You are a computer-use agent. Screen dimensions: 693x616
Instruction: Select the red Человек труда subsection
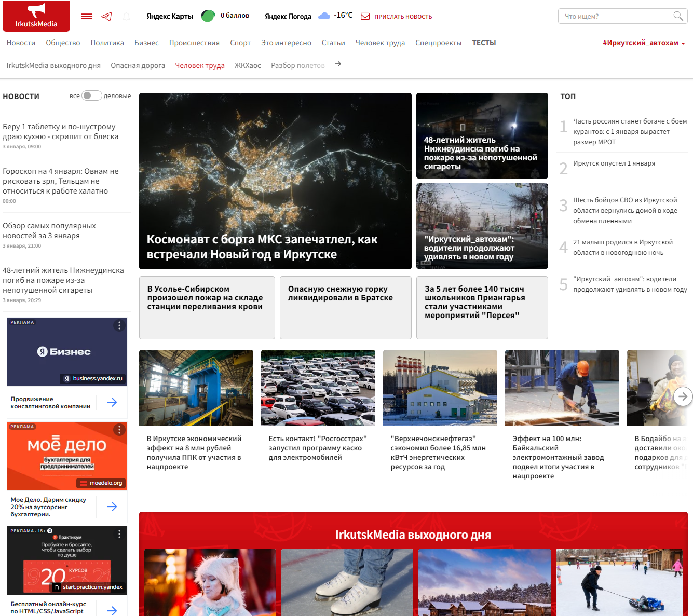click(200, 65)
